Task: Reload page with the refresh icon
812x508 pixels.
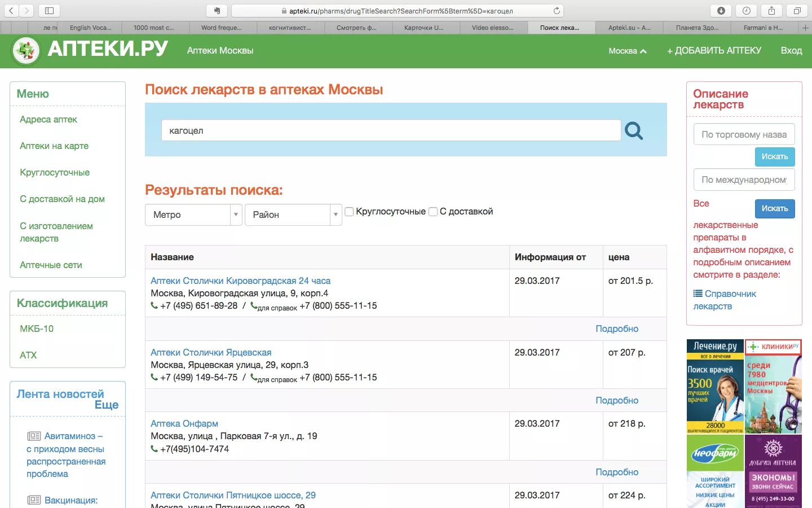Action: click(x=557, y=11)
